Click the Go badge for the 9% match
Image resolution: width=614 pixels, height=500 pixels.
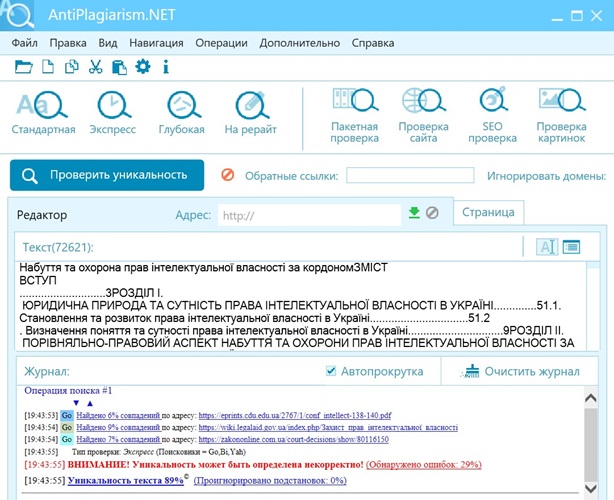tap(67, 427)
